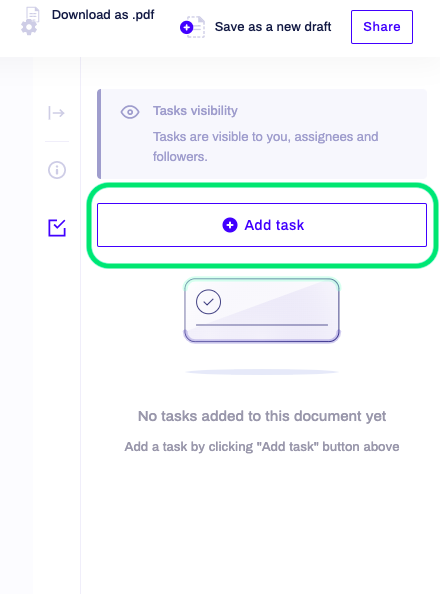Image resolution: width=440 pixels, height=594 pixels.
Task: Click the eye icon beside Tasks visibility
Action: (130, 112)
